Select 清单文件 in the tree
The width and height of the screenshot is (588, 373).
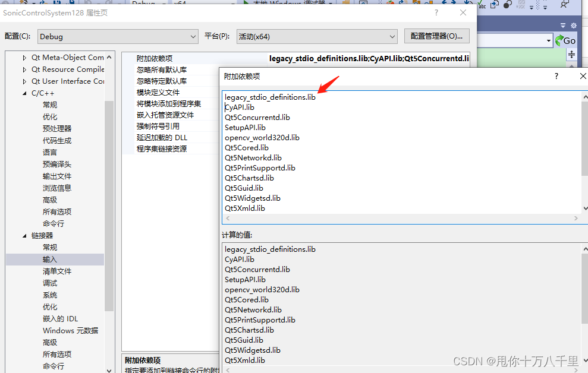(57, 271)
